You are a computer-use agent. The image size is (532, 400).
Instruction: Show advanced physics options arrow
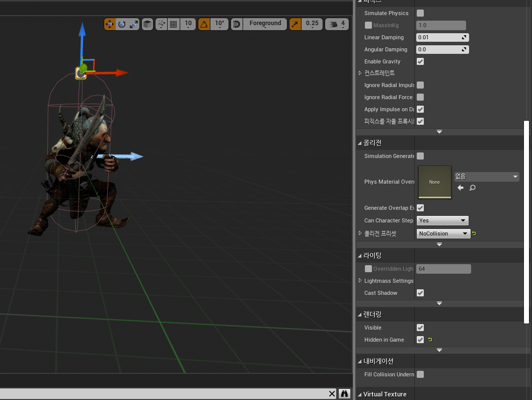(439, 132)
